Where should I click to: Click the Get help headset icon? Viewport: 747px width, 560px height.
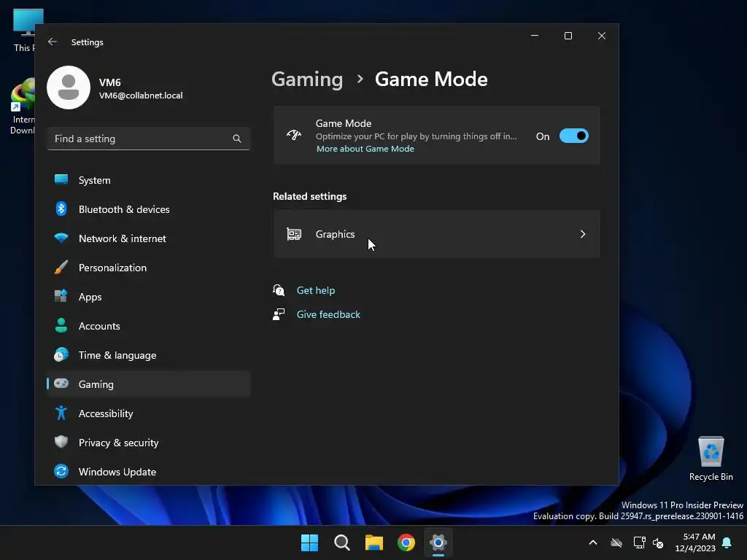tap(279, 290)
